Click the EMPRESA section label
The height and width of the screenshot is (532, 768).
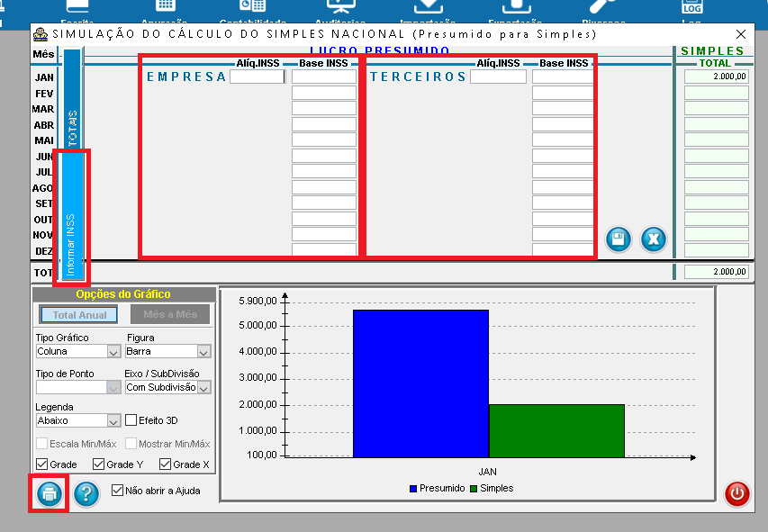tap(186, 77)
